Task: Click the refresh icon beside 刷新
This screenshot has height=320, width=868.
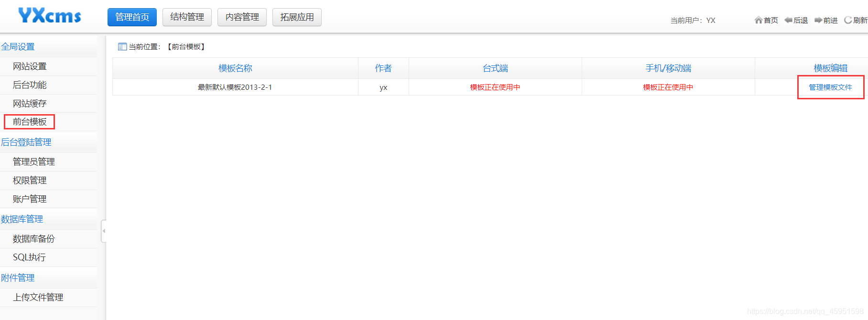Action: [848, 20]
